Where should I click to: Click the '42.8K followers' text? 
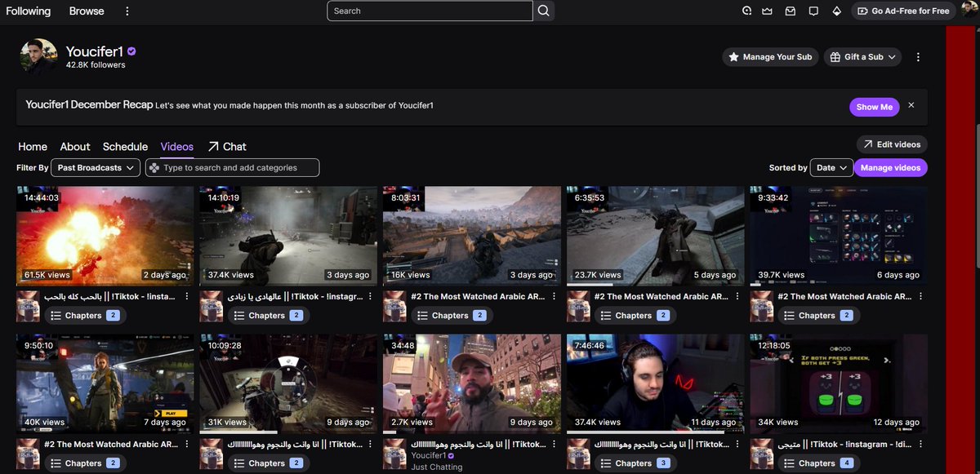tap(96, 64)
